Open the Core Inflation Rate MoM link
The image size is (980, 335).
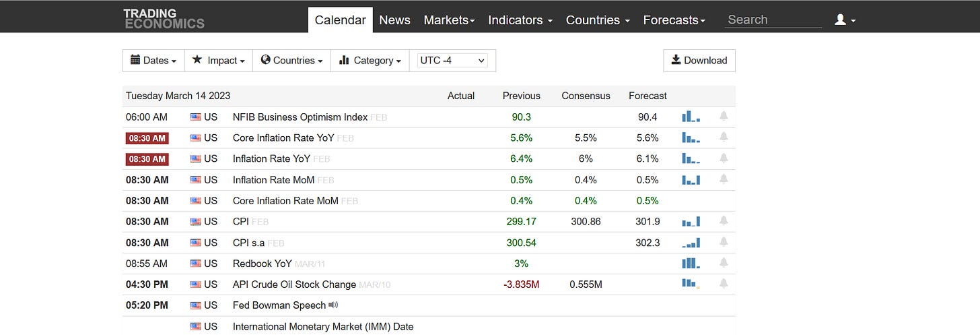point(285,200)
